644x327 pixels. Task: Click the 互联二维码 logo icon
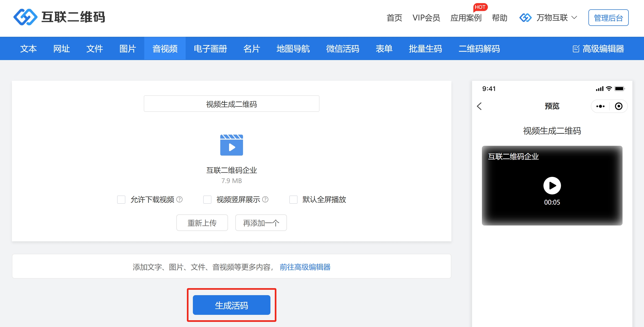coord(25,17)
